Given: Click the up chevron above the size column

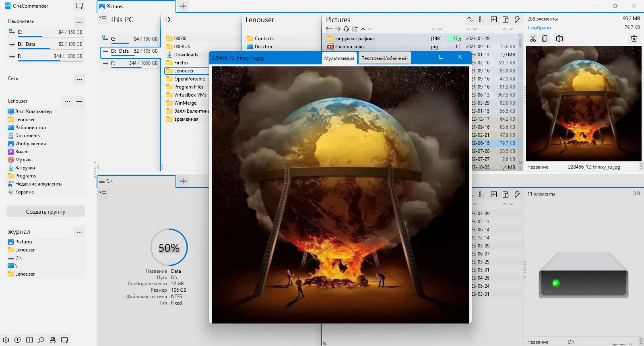Looking at the screenshot, I should click(x=505, y=29).
